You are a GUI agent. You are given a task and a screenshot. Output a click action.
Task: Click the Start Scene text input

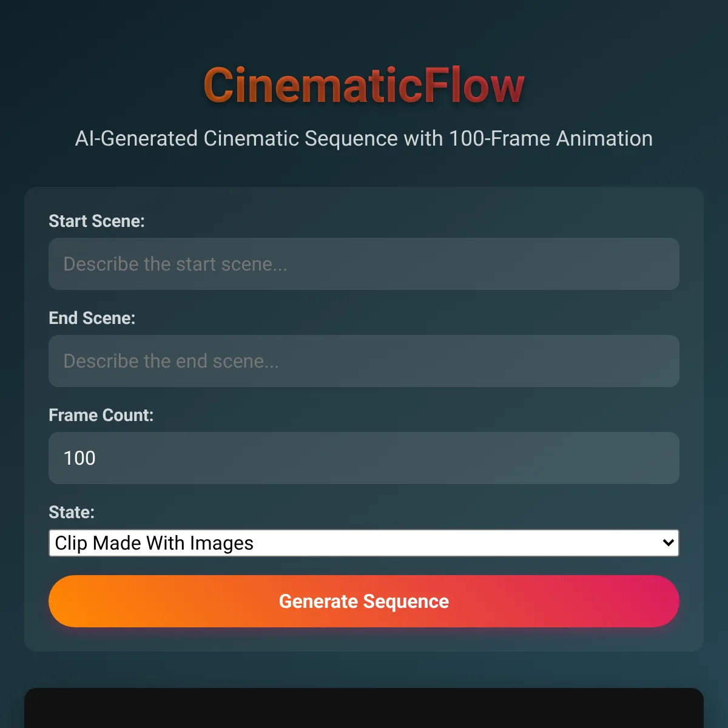tap(364, 264)
